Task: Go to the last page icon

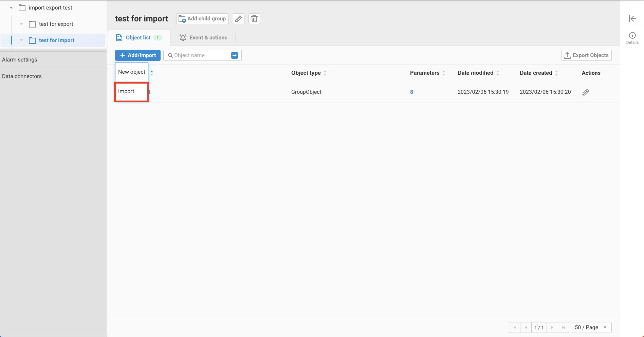Action: [x=563, y=327]
